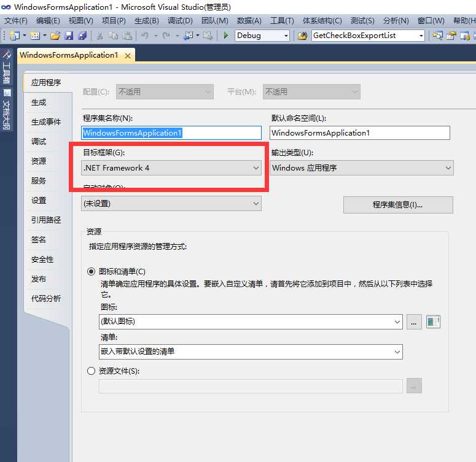Open the 体系结构(C) menu
476x462 pixels.
coord(322,21)
